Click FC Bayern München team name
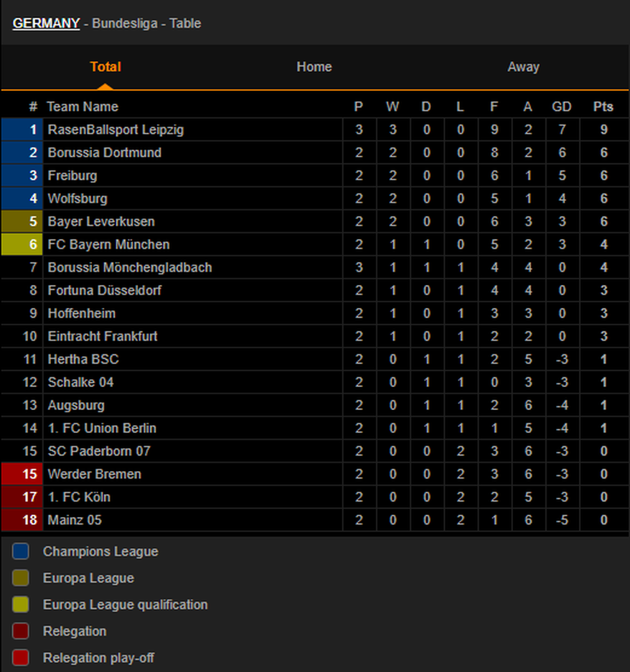The height and width of the screenshot is (672, 630). pos(109,245)
